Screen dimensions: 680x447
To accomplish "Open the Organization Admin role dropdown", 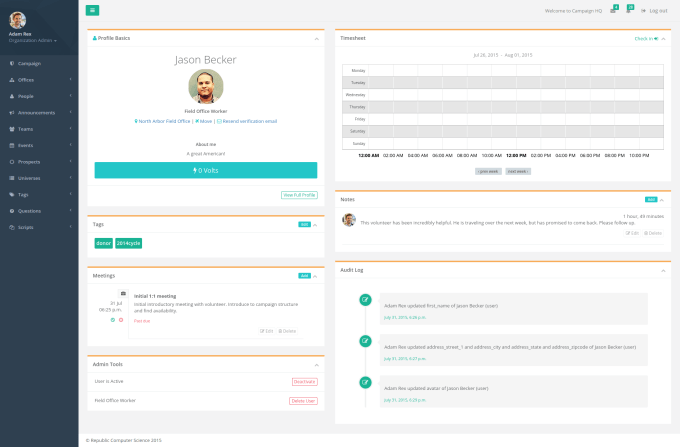I will click(33, 40).
